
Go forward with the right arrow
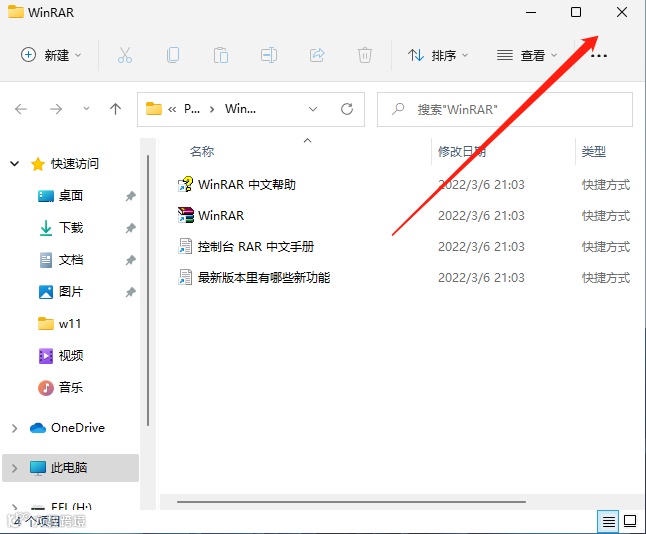pos(56,109)
